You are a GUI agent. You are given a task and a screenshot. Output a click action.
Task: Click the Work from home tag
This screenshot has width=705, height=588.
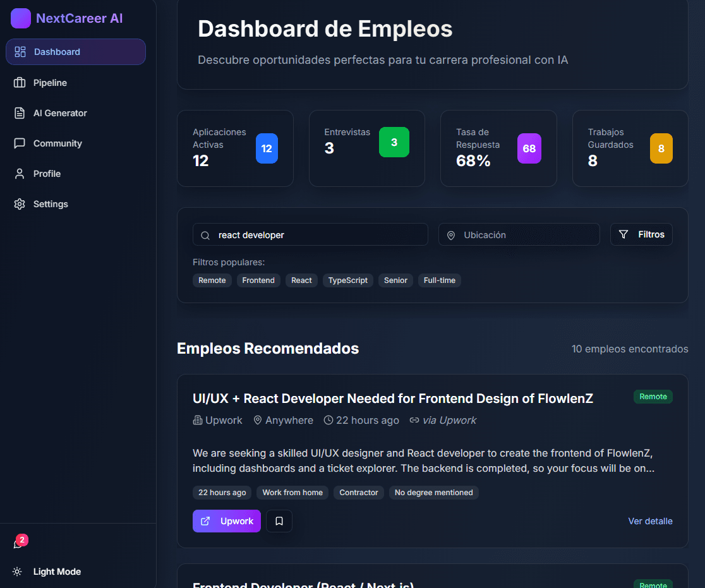tap(292, 493)
